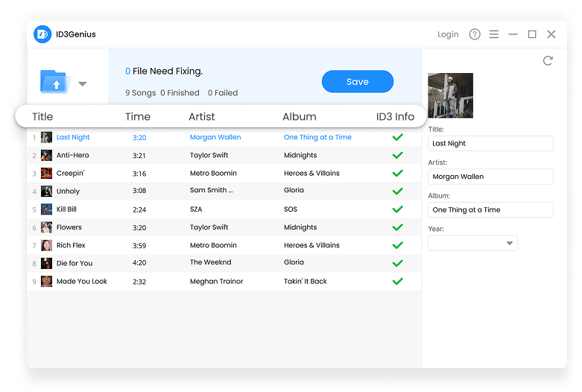Viewport: 582px width, 392px height.
Task: Click the Artist input field
Action: coord(490,177)
